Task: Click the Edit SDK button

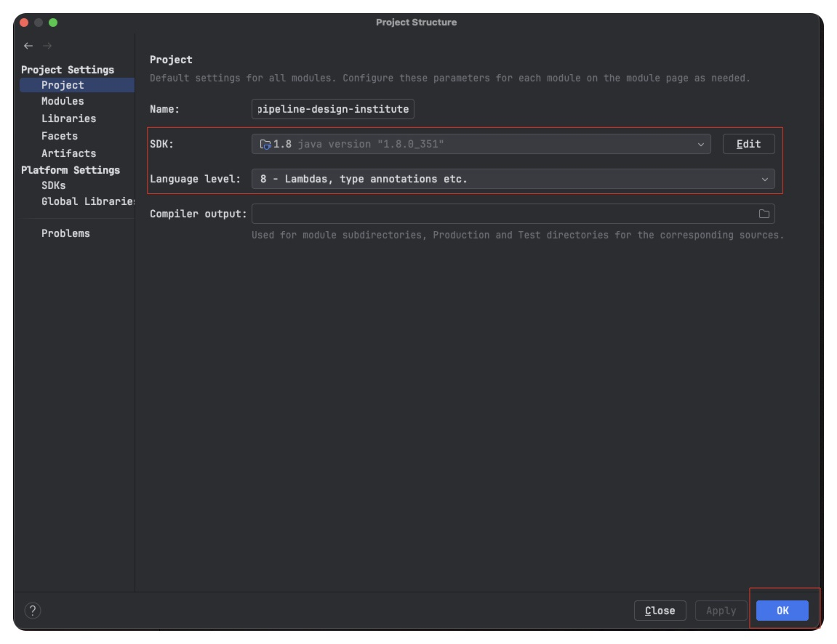Action: 748,144
